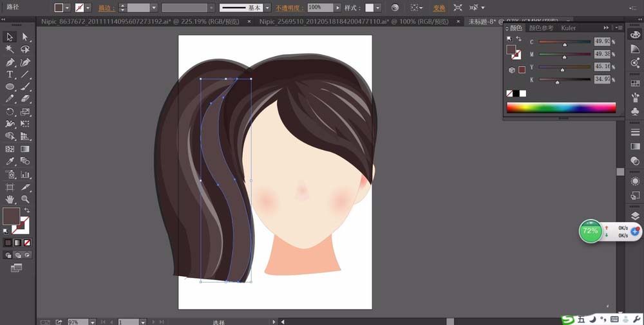This screenshot has width=644, height=325.
Task: Switch to the 颜色参考 panel tab
Action: [x=541, y=28]
